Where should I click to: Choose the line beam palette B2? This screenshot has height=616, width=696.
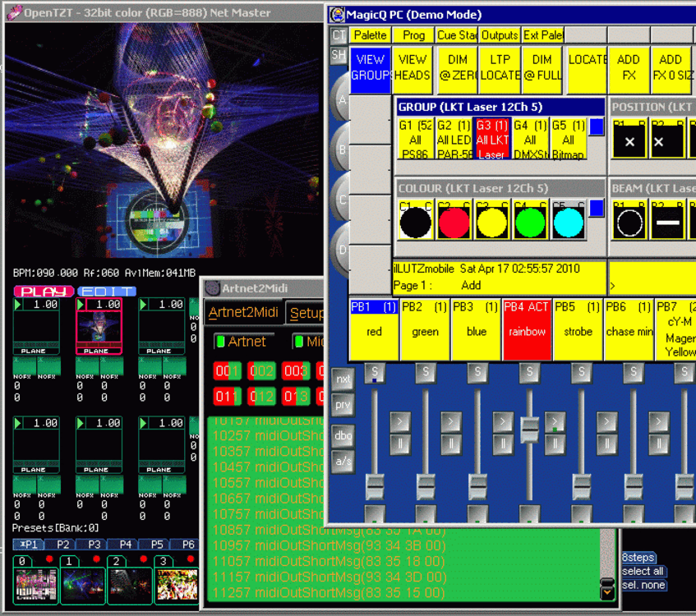(667, 221)
